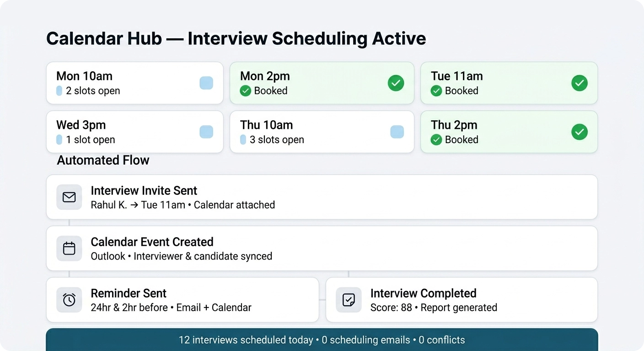Viewport: 644px width, 351px height.
Task: Click the large green checkmark on Tue 11am
Action: tap(580, 83)
